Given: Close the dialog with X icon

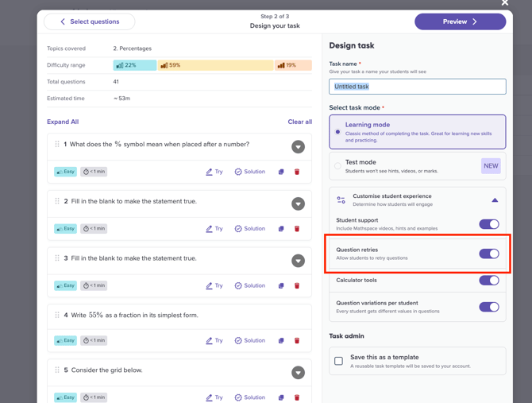Looking at the screenshot, I should [x=504, y=3].
